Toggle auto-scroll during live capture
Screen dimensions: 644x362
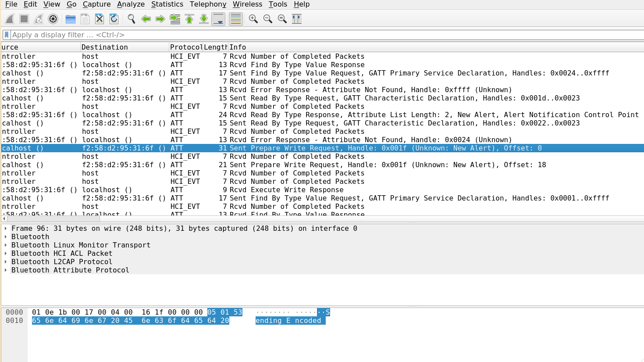(x=218, y=19)
